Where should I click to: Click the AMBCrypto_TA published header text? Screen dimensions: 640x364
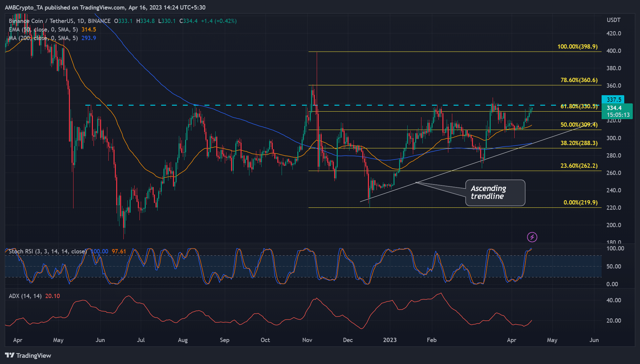click(105, 7)
